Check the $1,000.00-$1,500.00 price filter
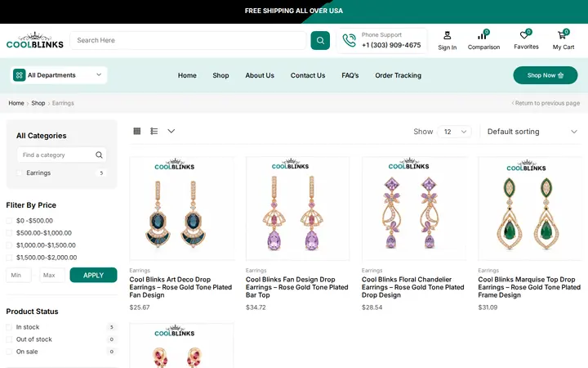588x368 pixels. pyautogui.click(x=9, y=245)
